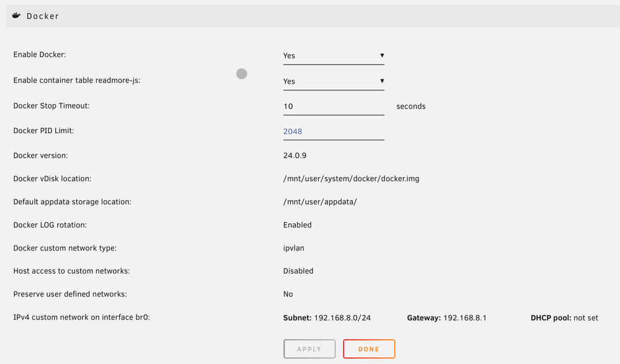Click the 'DHCP pool: not set' text
620x364 pixels.
(564, 317)
